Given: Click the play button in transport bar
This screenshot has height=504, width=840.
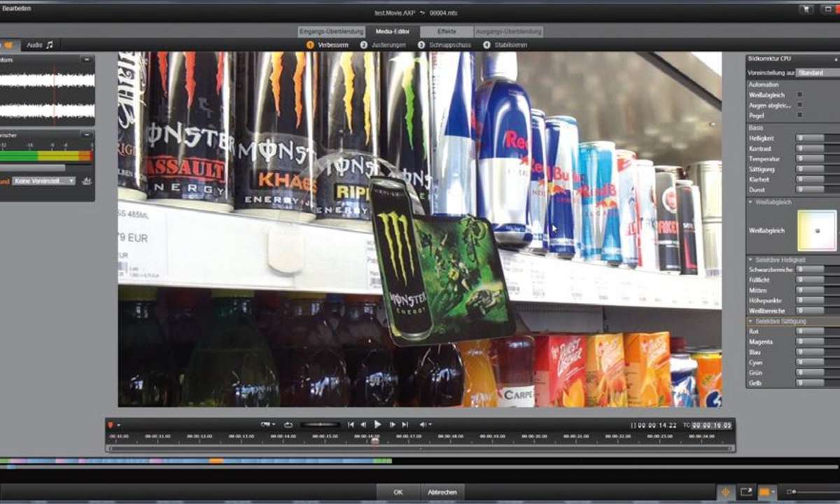Looking at the screenshot, I should click(377, 424).
